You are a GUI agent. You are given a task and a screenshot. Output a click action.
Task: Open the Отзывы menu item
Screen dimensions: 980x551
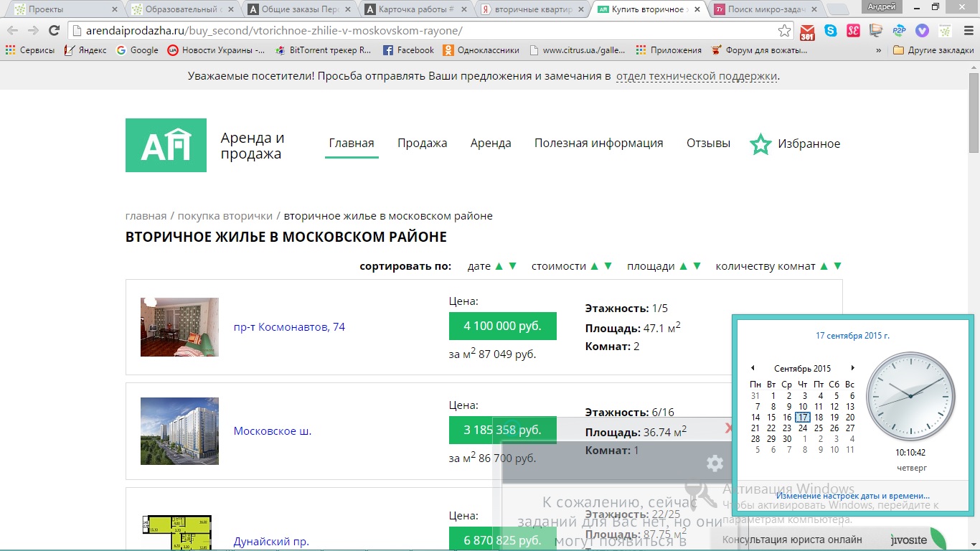(708, 143)
